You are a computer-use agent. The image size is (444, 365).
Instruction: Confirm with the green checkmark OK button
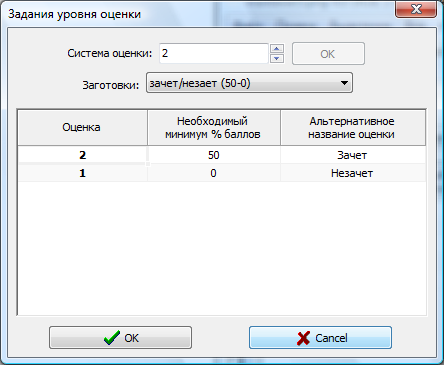click(120, 338)
